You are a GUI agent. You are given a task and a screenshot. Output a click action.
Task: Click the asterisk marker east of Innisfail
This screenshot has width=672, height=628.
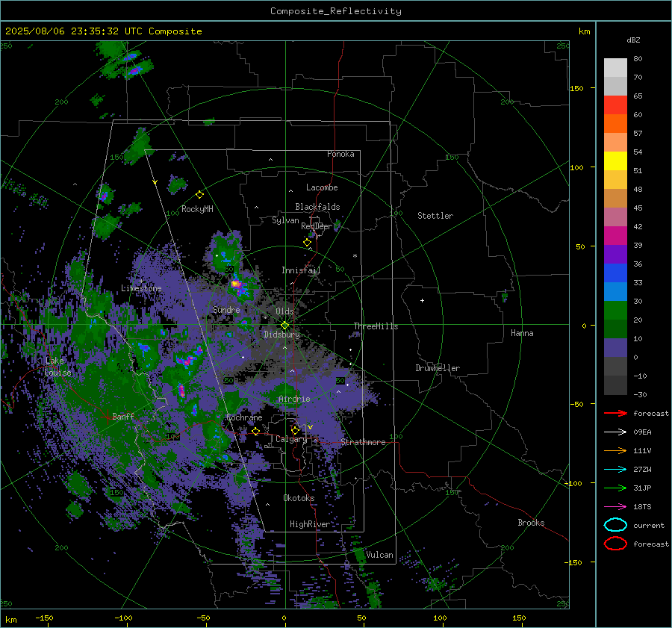pyautogui.click(x=355, y=256)
